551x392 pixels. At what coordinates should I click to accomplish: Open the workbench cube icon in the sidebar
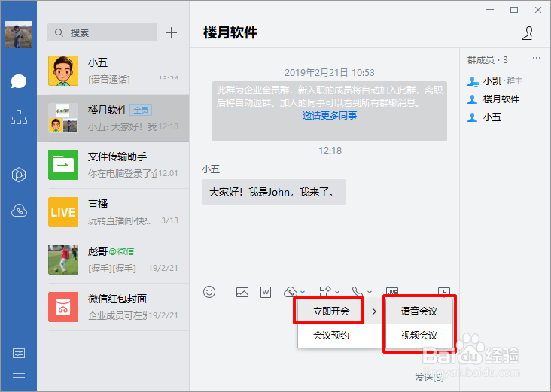[19, 175]
